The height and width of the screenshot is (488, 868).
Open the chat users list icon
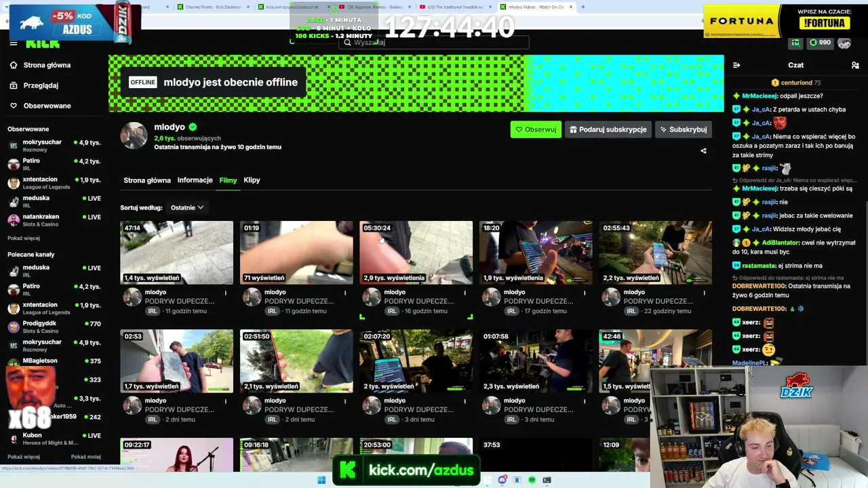pos(855,65)
